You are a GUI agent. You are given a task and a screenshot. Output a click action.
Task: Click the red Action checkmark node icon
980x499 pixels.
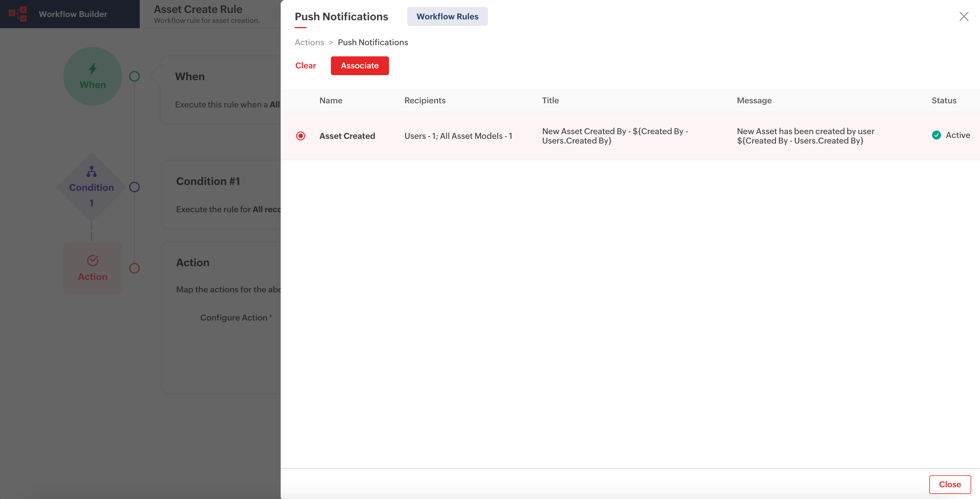[x=92, y=261]
